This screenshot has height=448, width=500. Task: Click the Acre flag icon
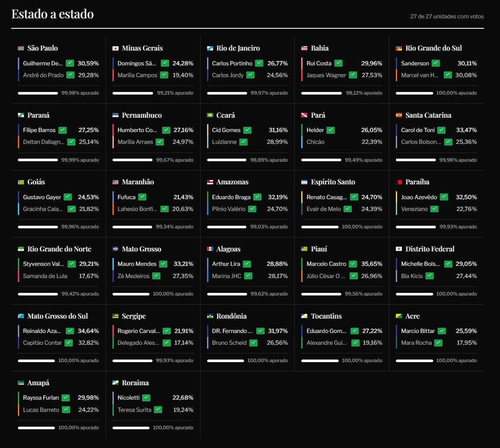(398, 316)
